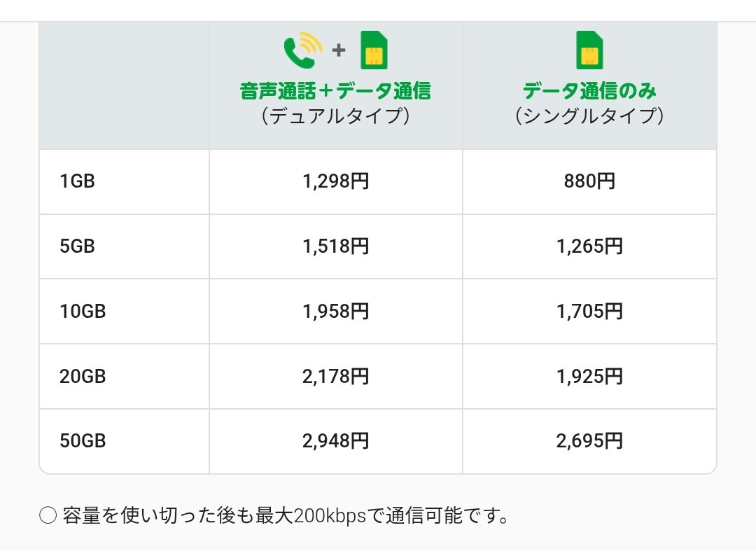The width and height of the screenshot is (756, 551).
Task: Click the SIM card icon above データ通信のみ
Action: (589, 50)
